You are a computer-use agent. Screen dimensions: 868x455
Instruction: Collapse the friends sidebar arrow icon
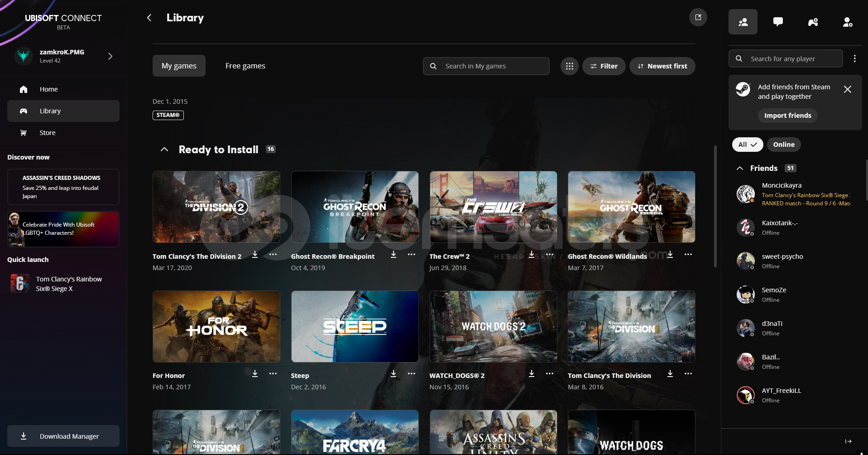(848, 441)
